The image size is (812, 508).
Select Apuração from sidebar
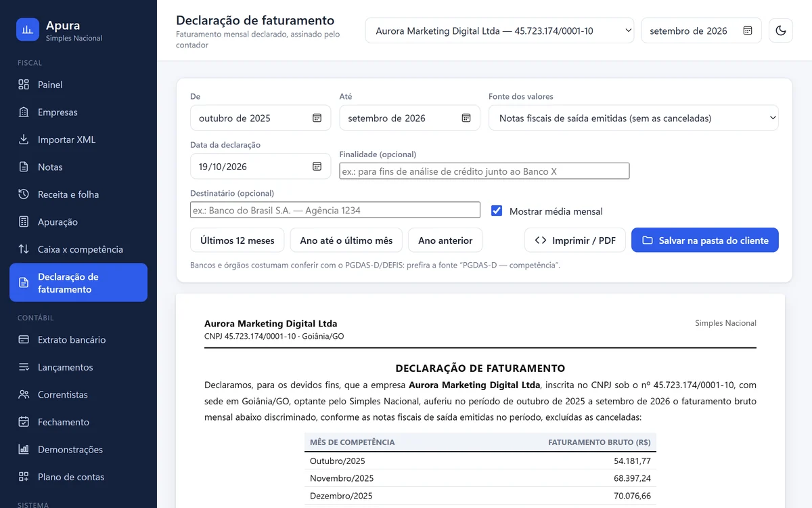[x=78, y=222]
